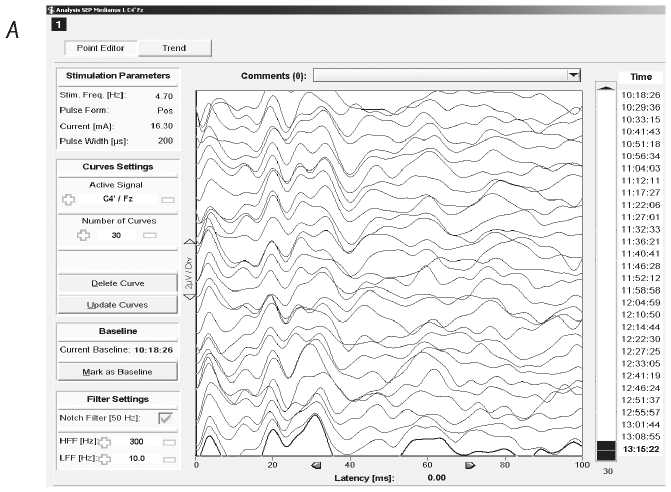Click the LFF value 10.0 field
Viewport: 671px width, 492px height.
[x=137, y=459]
